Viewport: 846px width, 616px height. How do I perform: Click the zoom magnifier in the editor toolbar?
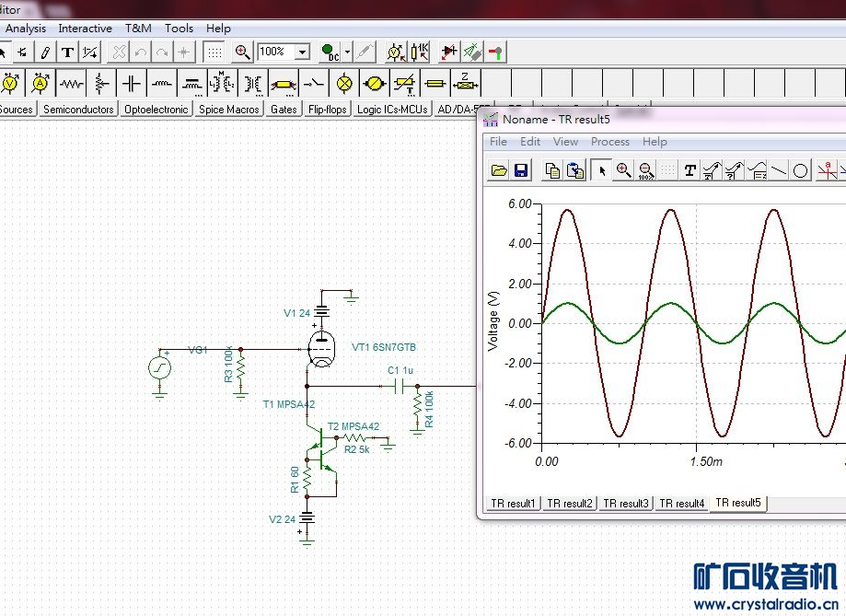coord(243,52)
